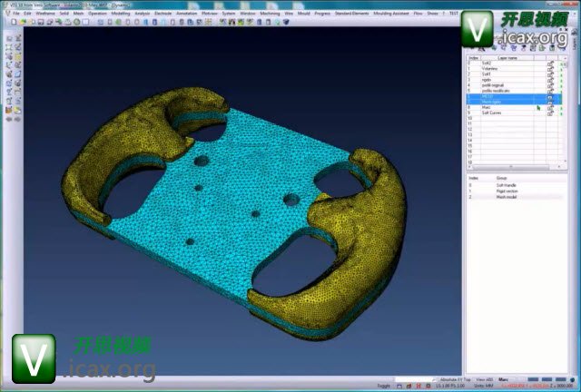Screen dimensions: 581x392
Task: Open the Mesh menu
Action: [x=79, y=14]
